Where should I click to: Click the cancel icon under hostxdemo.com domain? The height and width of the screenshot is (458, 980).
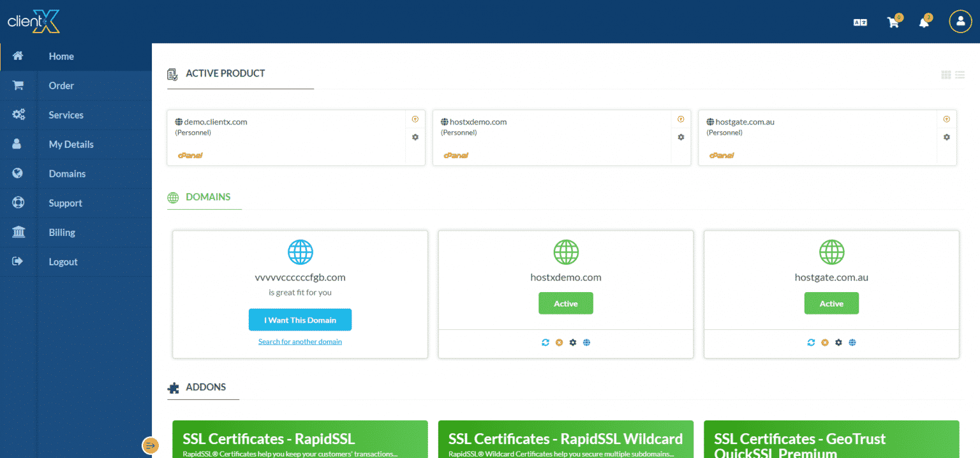pyautogui.click(x=559, y=342)
